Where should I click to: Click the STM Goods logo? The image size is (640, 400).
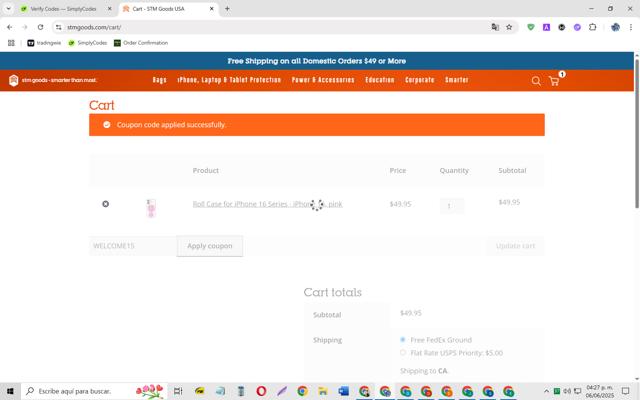53,80
